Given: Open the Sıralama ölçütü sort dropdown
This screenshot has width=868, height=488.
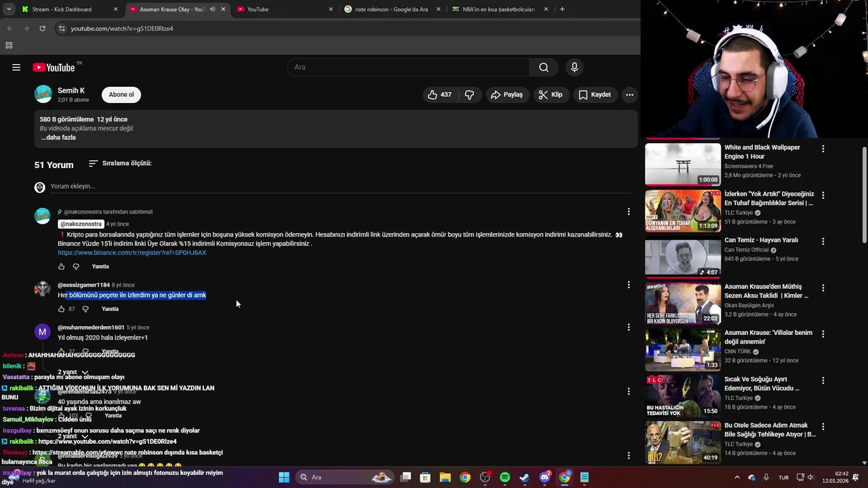Looking at the screenshot, I should click(x=120, y=163).
